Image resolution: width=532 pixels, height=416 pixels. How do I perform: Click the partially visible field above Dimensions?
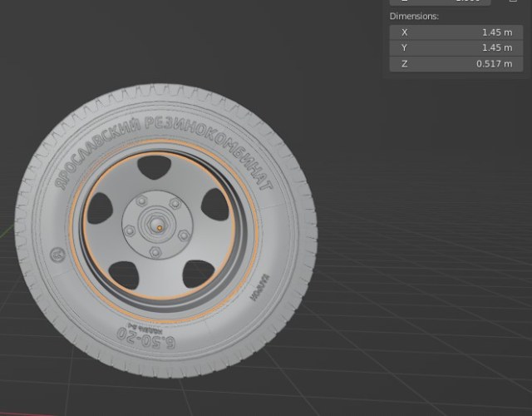pyautogui.click(x=440, y=2)
